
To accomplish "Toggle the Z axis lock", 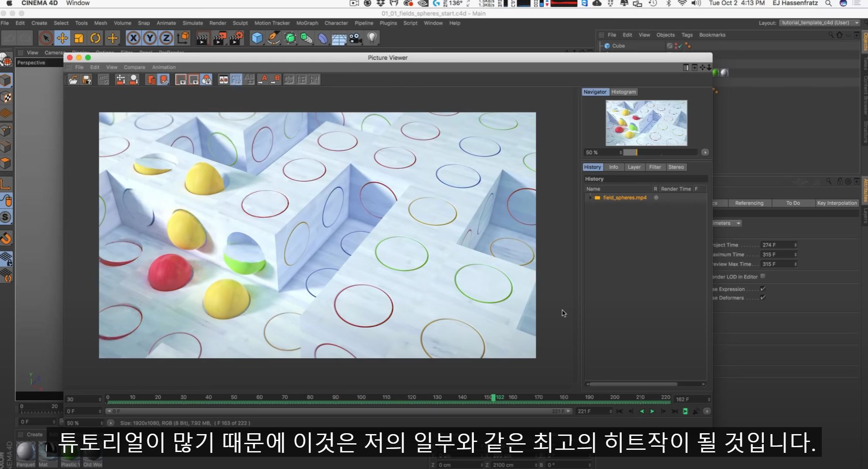I will [x=166, y=38].
